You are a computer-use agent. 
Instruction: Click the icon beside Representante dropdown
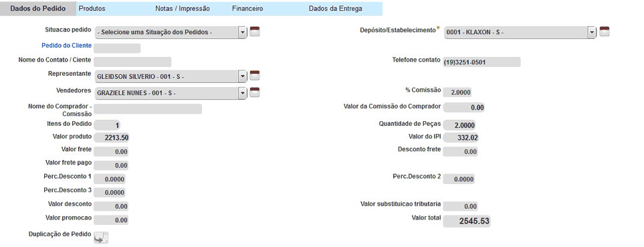click(255, 75)
